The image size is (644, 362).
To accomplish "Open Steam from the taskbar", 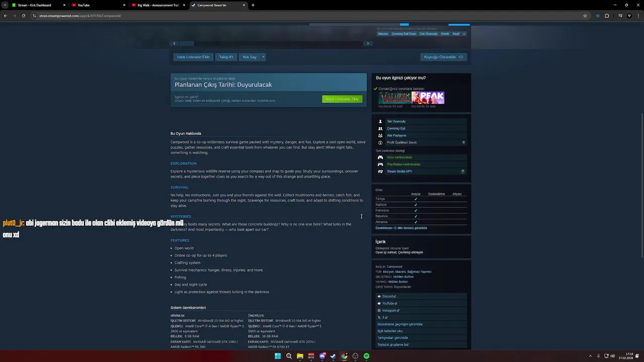I will coord(333,356).
